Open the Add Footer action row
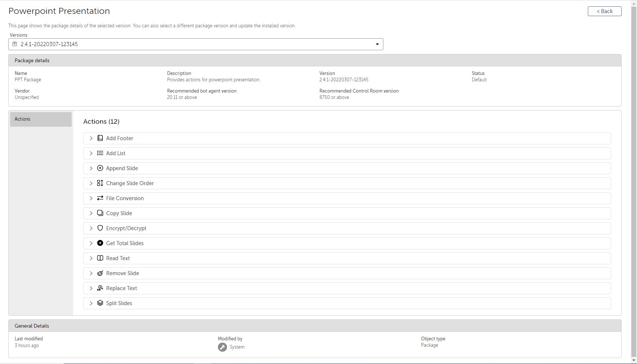The image size is (637, 364). point(347,138)
